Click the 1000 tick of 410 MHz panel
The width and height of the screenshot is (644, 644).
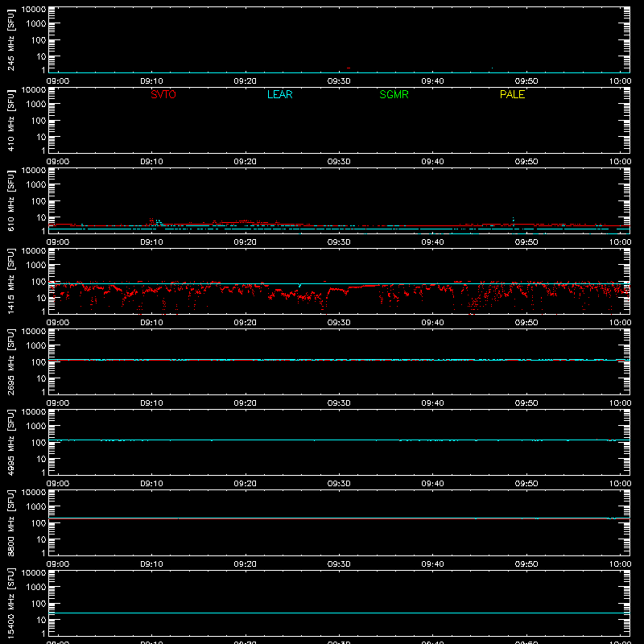[36, 104]
